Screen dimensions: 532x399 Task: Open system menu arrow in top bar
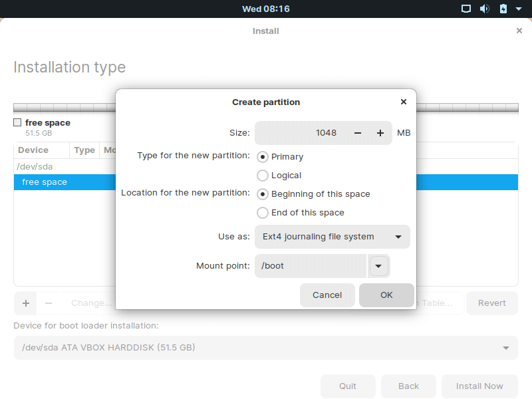[519, 9]
